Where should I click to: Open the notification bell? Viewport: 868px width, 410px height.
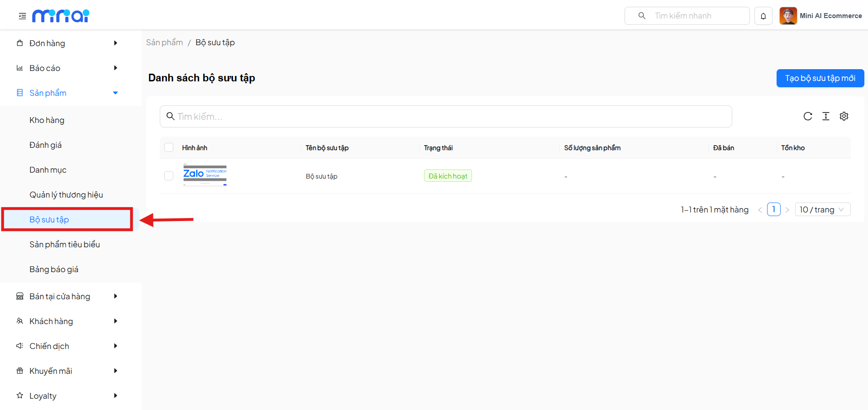[x=763, y=16]
